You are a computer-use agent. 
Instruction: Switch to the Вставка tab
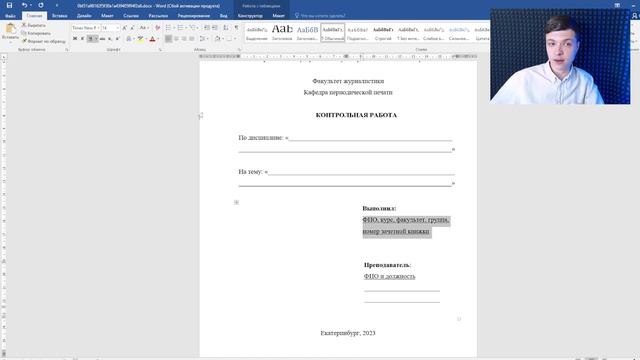pos(60,16)
